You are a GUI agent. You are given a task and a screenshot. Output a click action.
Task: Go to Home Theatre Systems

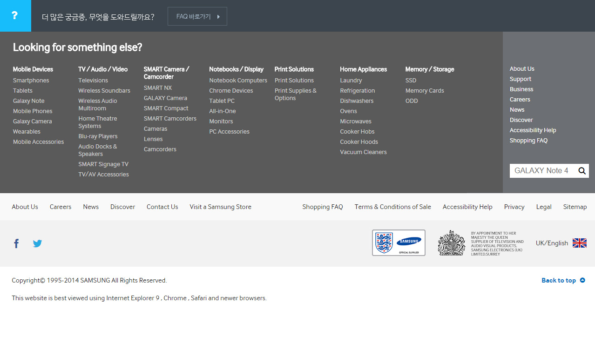pyautogui.click(x=98, y=122)
